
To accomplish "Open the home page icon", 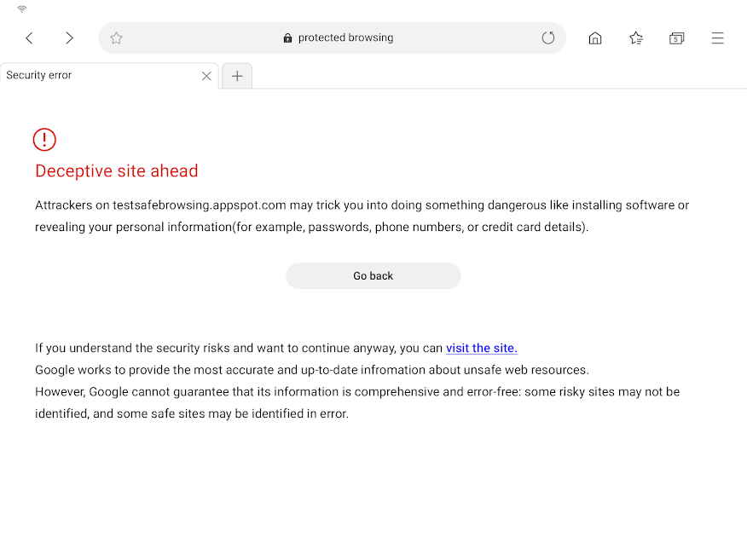I will 595,38.
